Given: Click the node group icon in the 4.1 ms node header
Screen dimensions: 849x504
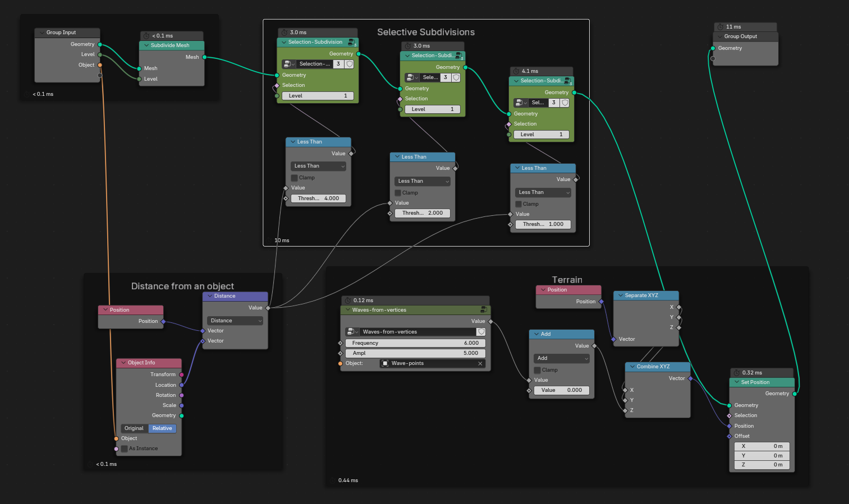Looking at the screenshot, I should click(568, 81).
